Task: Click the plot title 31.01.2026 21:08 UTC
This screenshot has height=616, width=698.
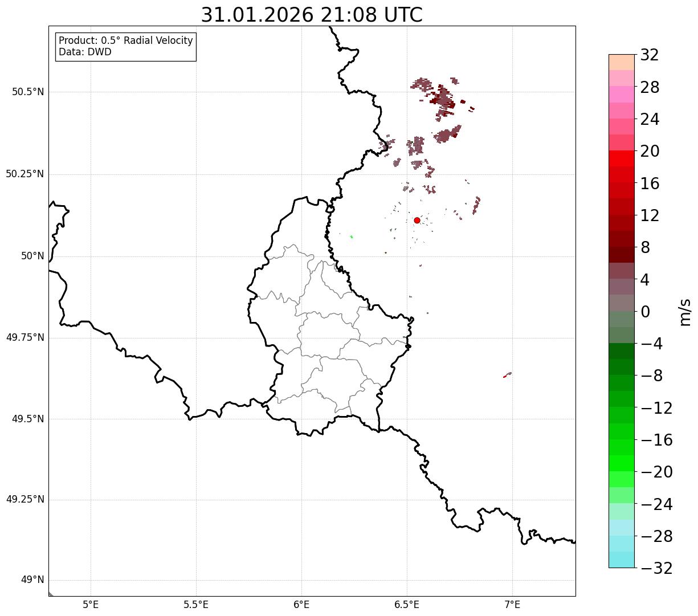Action: [312, 15]
